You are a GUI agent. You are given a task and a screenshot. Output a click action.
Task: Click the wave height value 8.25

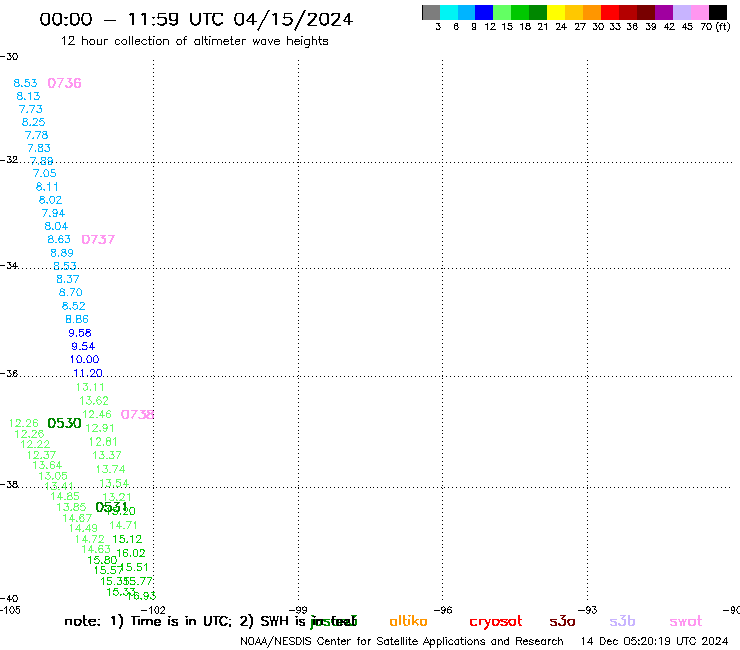pos(34,122)
